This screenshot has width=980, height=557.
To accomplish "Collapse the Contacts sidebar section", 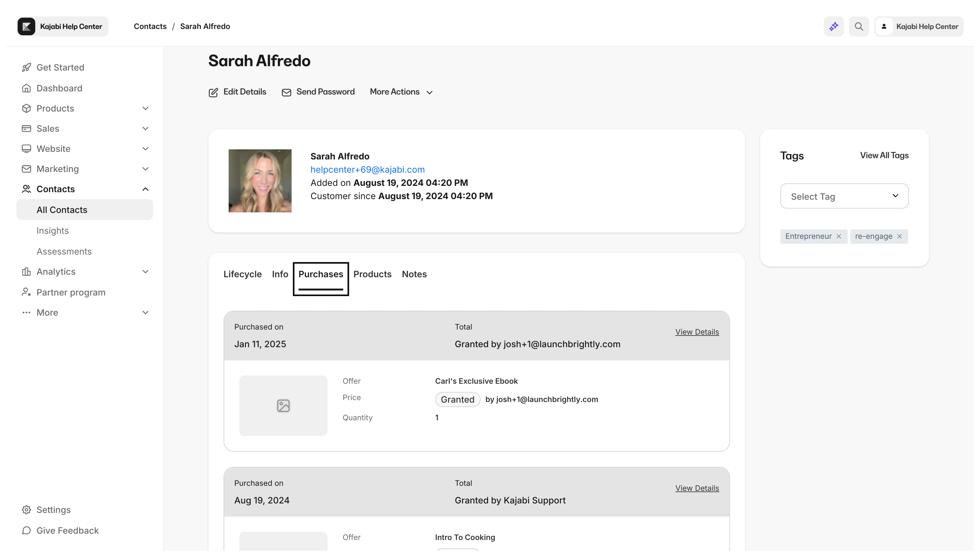I will [145, 189].
